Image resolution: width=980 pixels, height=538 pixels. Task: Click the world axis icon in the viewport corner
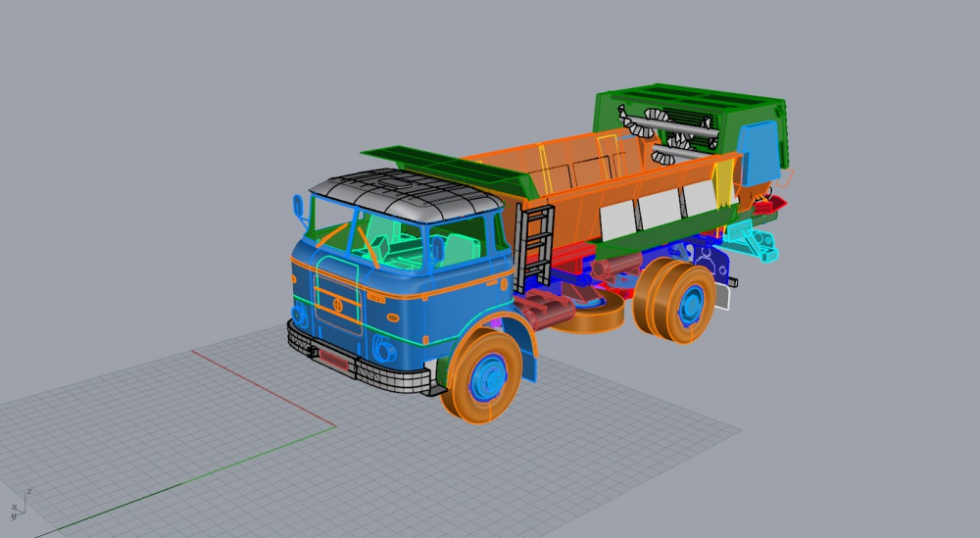point(20,505)
